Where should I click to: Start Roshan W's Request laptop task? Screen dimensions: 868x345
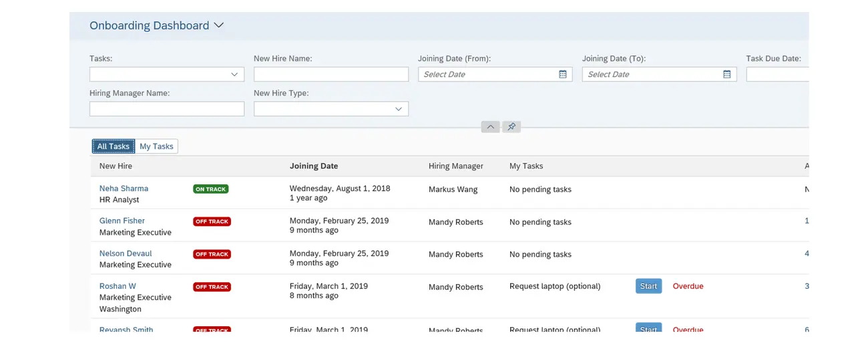point(648,286)
